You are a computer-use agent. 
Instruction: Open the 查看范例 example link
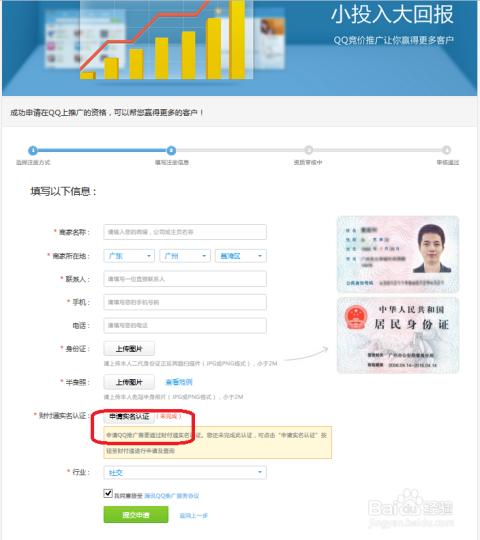(179, 382)
